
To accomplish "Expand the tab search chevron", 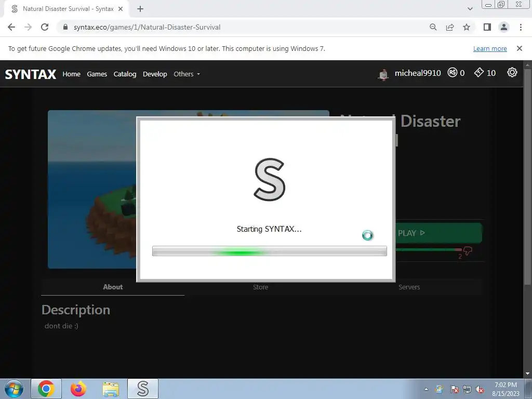I will [x=470, y=9].
